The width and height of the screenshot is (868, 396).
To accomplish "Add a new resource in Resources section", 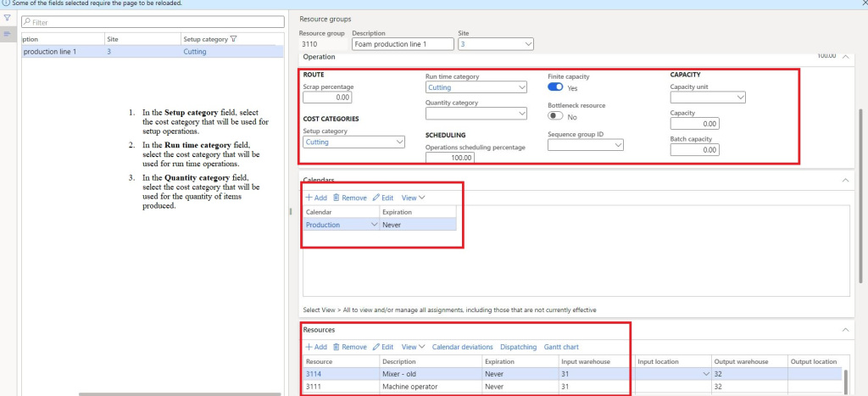I will [316, 347].
